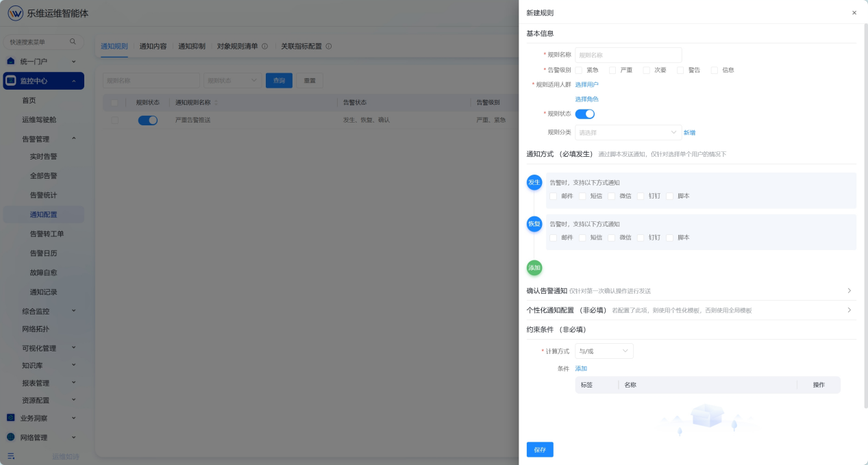Click the 统一门户 home icon
This screenshot has width=868, height=465.
click(11, 61)
